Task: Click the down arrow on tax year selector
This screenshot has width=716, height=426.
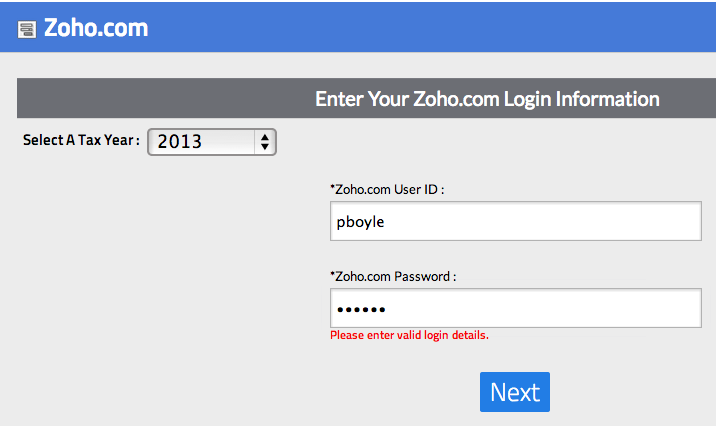Action: point(264,147)
